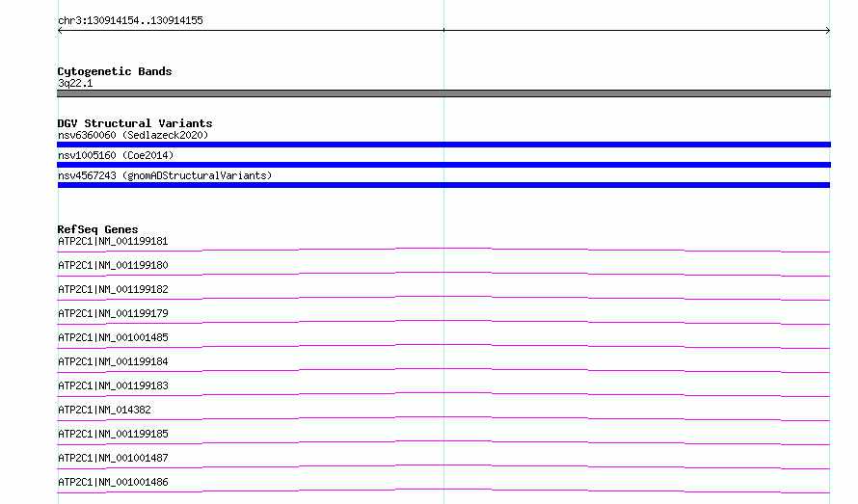Select transcript ATP2C1|NM_001199183
The width and height of the screenshot is (858, 504).
coord(113,385)
